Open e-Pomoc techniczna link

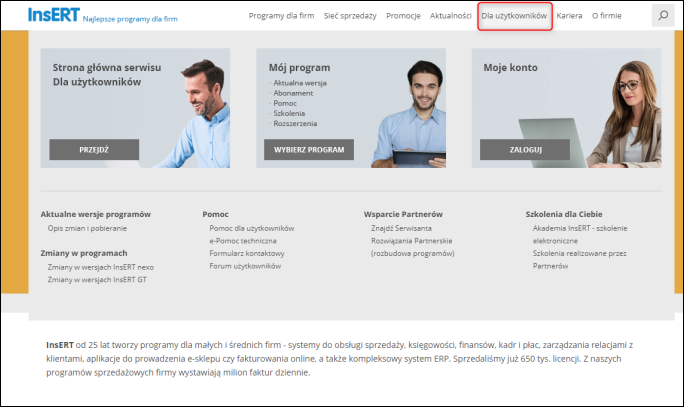243,241
